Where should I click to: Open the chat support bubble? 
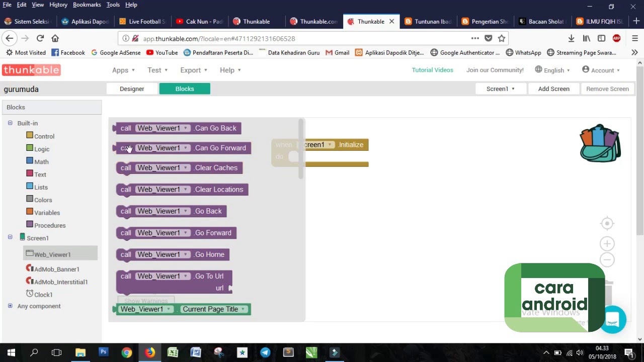[x=613, y=319]
